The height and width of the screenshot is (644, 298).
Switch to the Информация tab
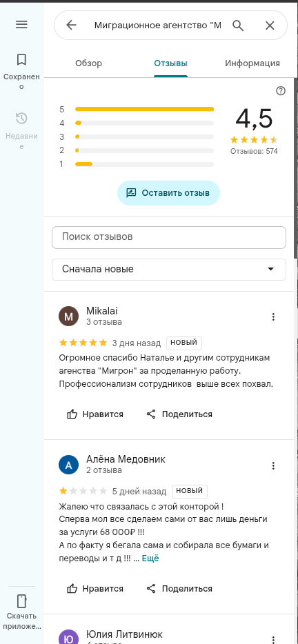pos(252,63)
